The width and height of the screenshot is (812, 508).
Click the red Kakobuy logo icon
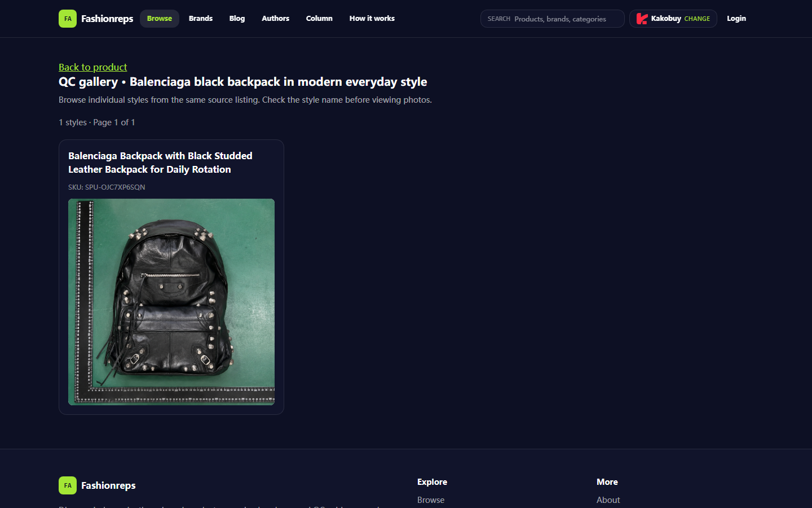(642, 19)
